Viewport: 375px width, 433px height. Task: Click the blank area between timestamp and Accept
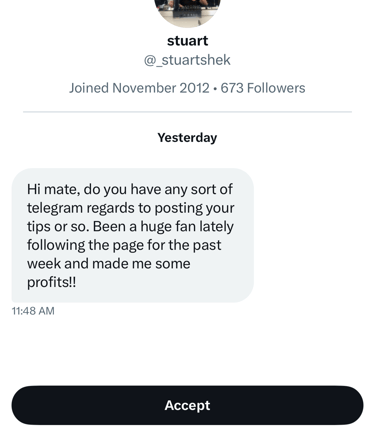coord(187,350)
